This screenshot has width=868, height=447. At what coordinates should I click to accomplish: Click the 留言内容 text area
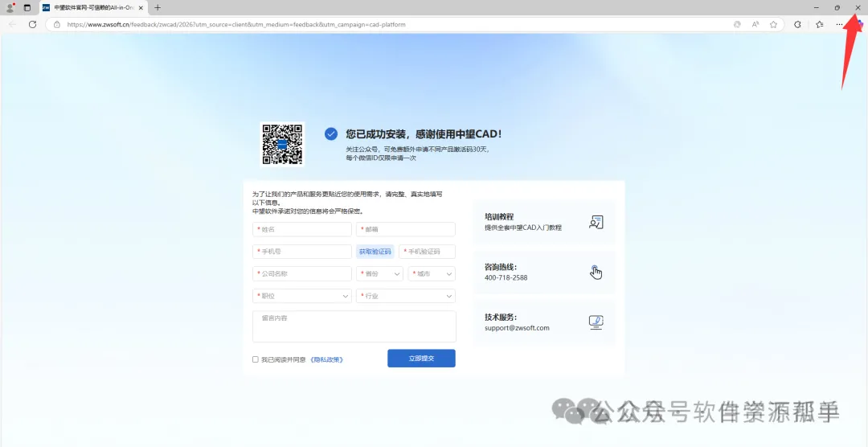click(x=354, y=326)
